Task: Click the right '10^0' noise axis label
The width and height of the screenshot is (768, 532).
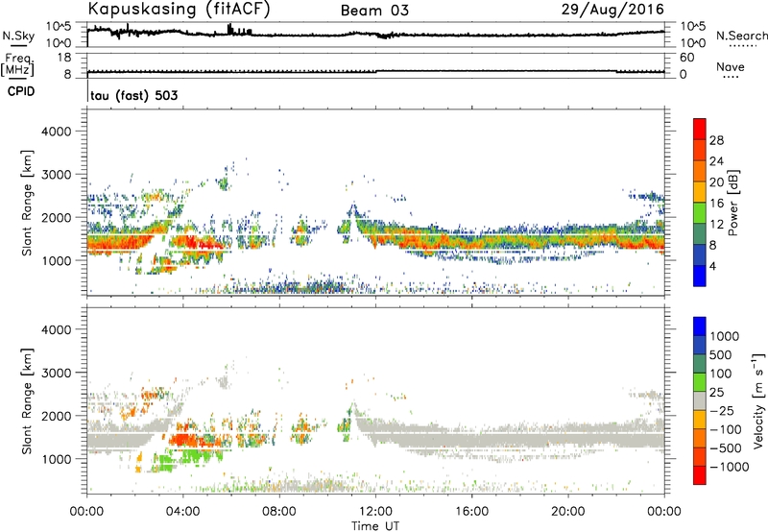Action: pos(693,43)
